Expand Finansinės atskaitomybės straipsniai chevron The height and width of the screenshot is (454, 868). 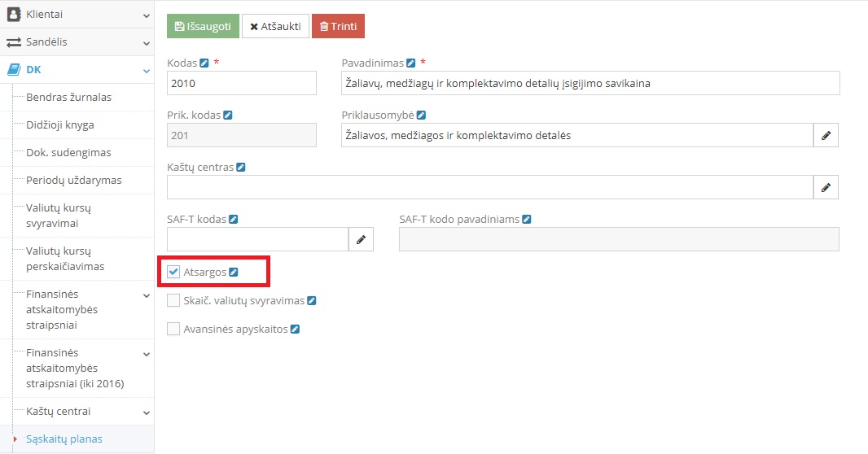146,296
